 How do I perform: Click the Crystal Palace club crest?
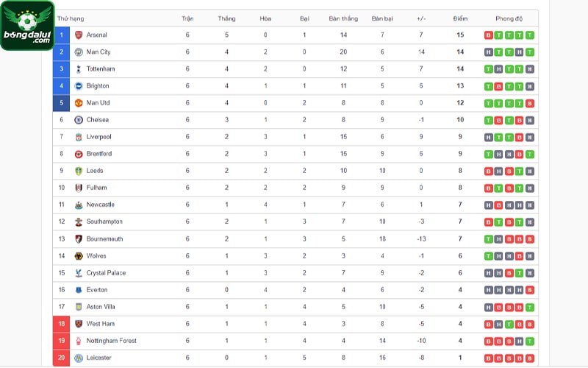(79, 272)
